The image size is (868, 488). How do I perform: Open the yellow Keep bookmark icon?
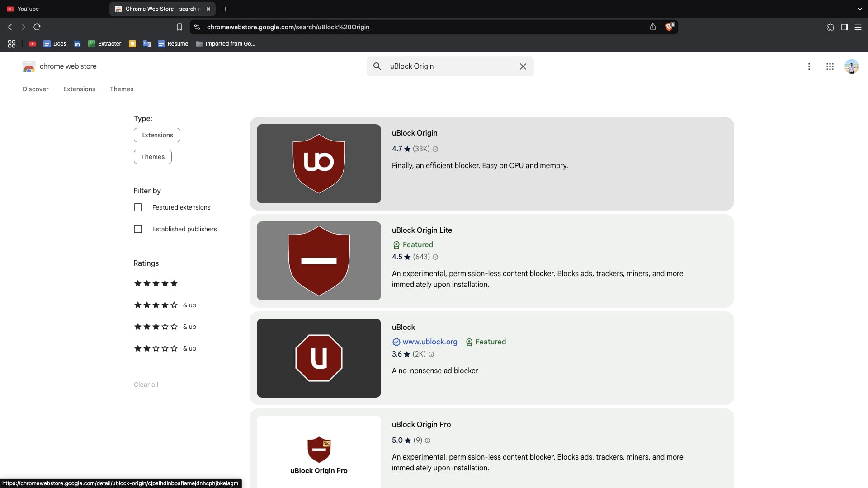tap(132, 44)
